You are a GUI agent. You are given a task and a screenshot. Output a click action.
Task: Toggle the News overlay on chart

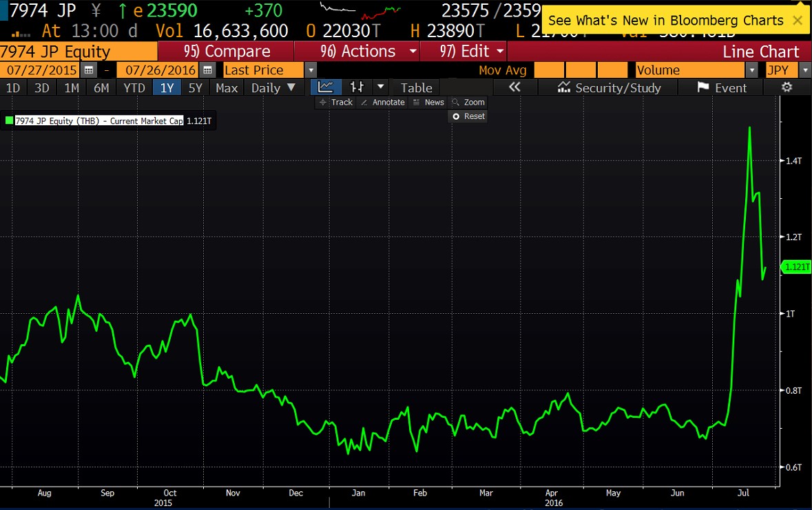point(428,103)
